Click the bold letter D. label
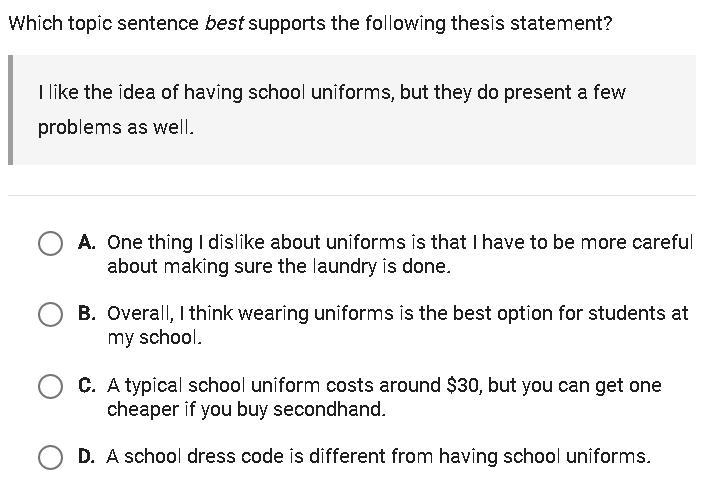 [87, 456]
